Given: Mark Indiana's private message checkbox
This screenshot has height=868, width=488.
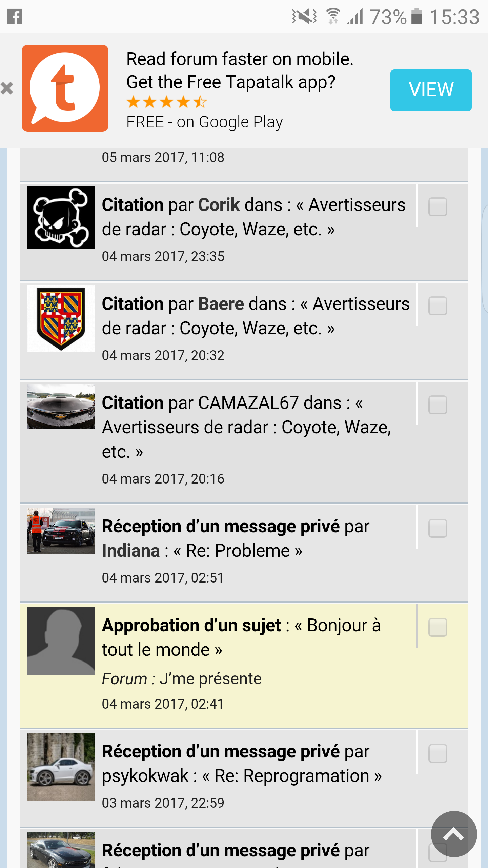Looking at the screenshot, I should (438, 528).
